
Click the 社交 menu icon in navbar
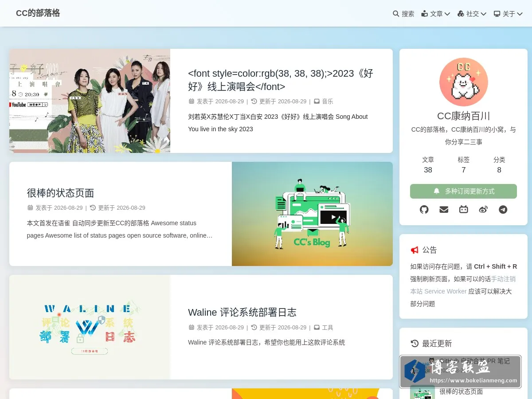(461, 14)
